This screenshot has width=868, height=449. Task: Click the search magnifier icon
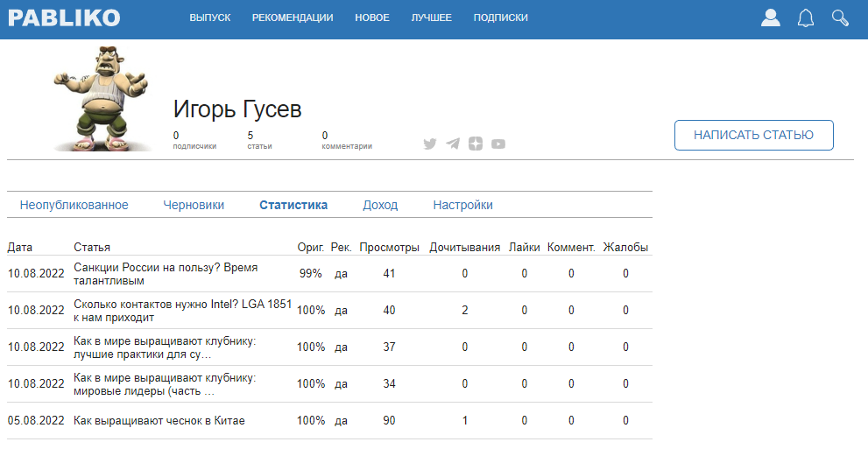840,18
